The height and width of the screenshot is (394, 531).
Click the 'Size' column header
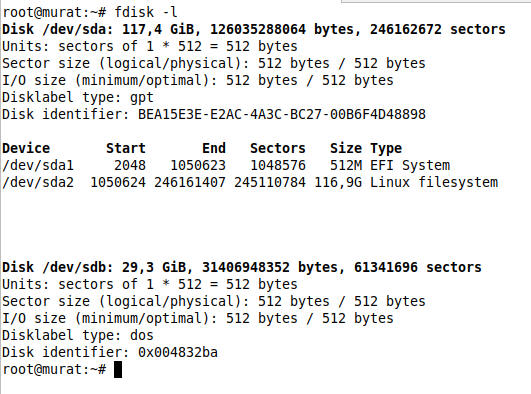tap(346, 148)
